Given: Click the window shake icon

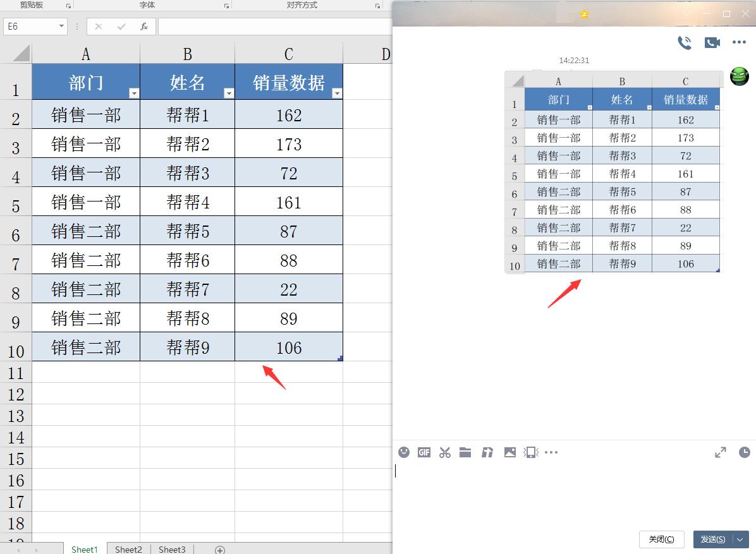Looking at the screenshot, I should 531,452.
